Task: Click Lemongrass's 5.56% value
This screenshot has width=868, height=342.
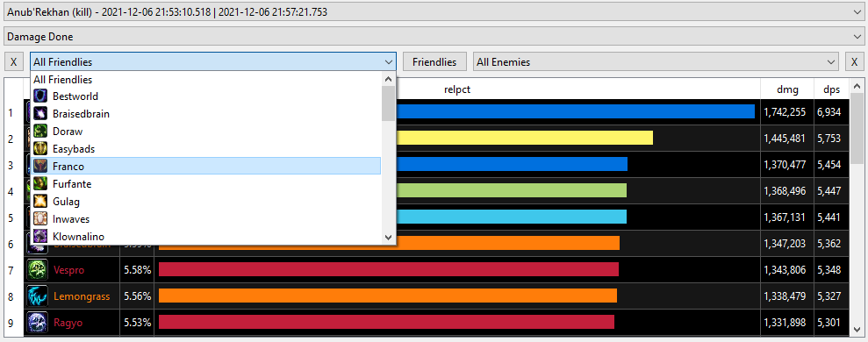Action: pyautogui.click(x=137, y=296)
